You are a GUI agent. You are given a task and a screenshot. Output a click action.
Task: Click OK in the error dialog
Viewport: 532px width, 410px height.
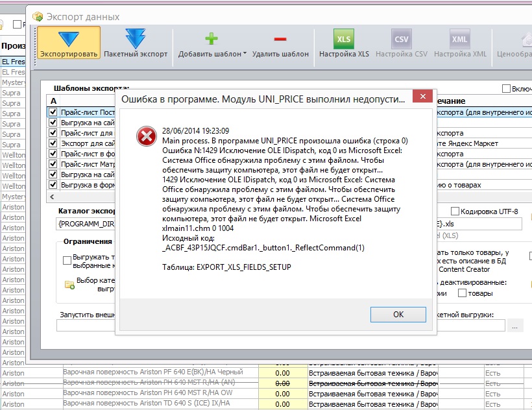click(x=398, y=315)
